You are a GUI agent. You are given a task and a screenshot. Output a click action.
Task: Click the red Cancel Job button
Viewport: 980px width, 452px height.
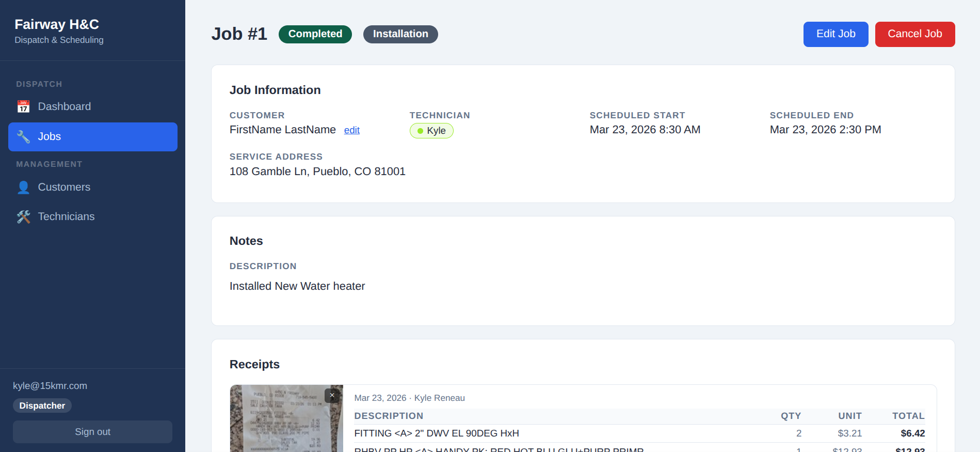[x=914, y=34]
